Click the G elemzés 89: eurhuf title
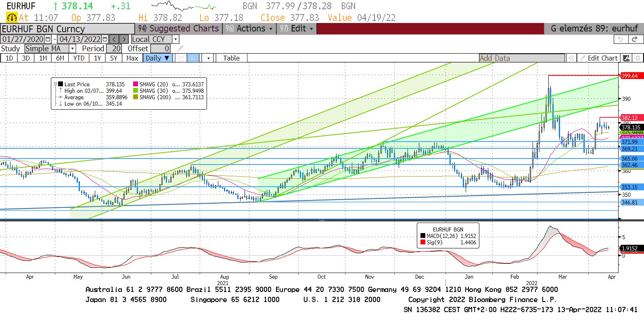Viewport: 644px width, 323px height. (x=594, y=29)
